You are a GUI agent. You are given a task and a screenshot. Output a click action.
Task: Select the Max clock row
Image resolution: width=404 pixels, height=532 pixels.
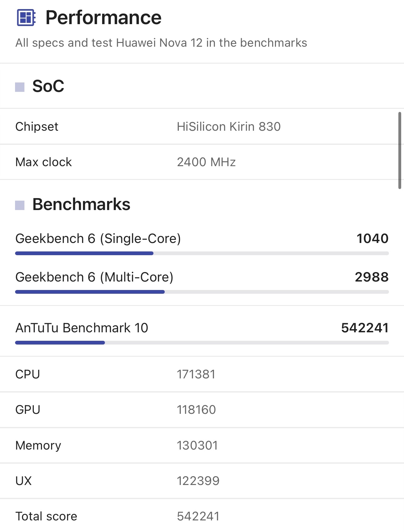pyautogui.click(x=202, y=162)
